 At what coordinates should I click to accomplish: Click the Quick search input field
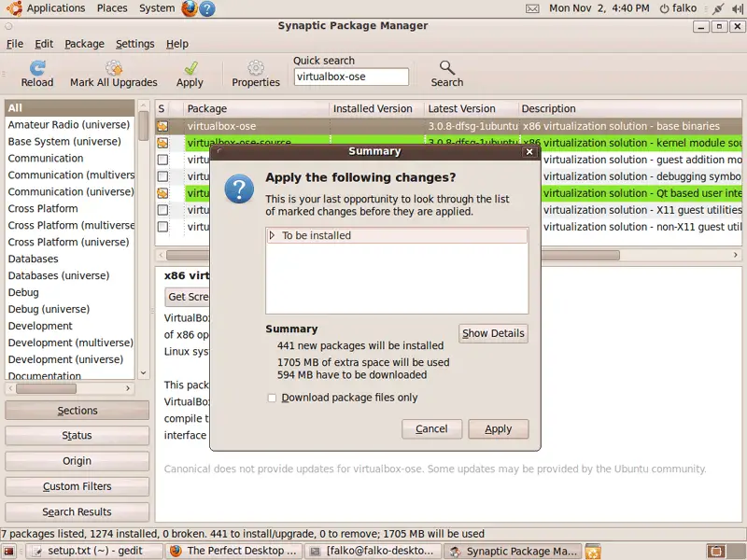(351, 77)
